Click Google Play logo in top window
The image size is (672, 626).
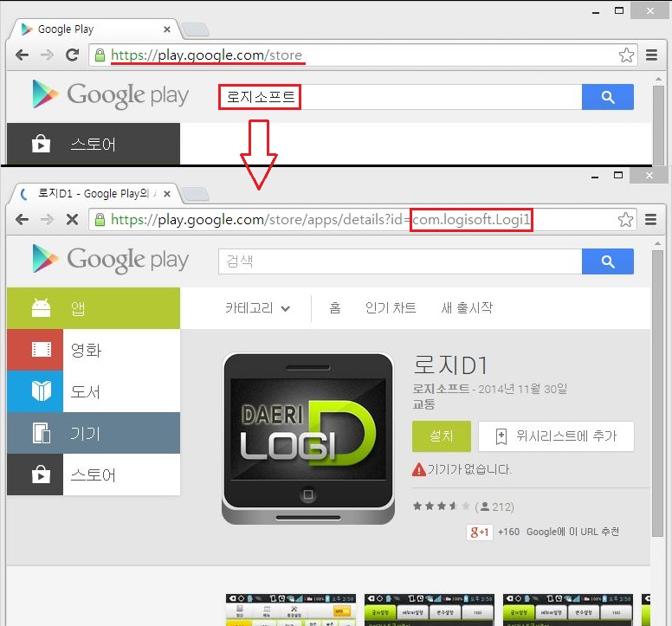point(111,94)
